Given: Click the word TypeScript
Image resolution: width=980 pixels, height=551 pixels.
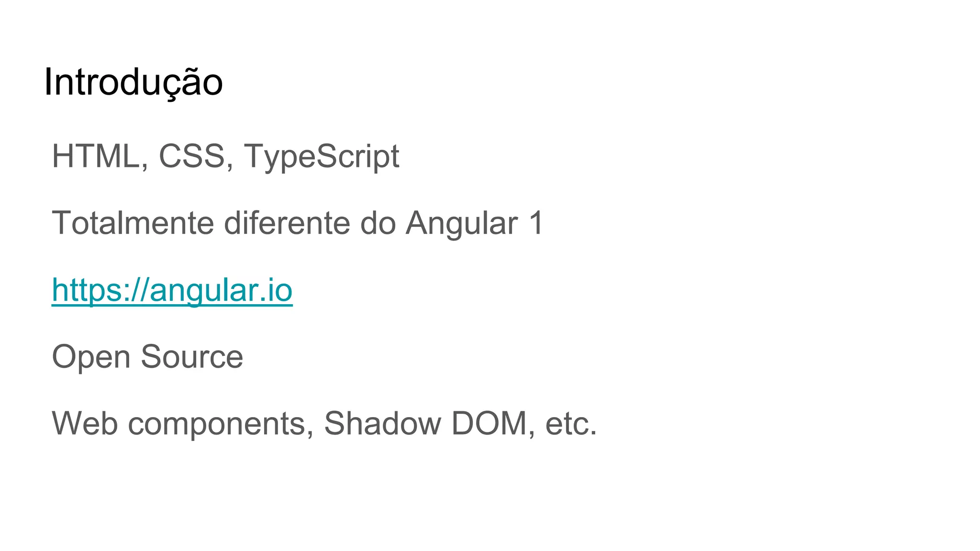Looking at the screenshot, I should 322,157.
